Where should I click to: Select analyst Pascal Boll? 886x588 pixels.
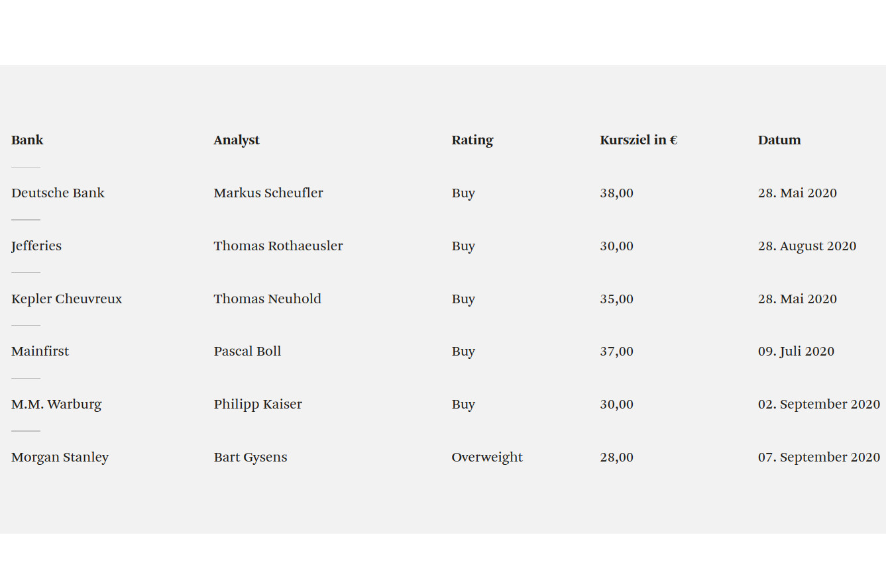pyautogui.click(x=247, y=351)
